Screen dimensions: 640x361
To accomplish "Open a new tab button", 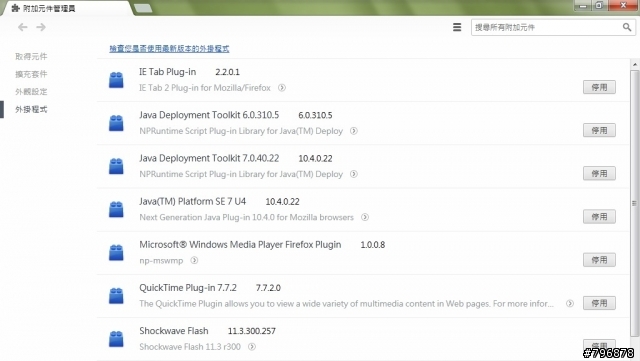I will (x=143, y=8).
